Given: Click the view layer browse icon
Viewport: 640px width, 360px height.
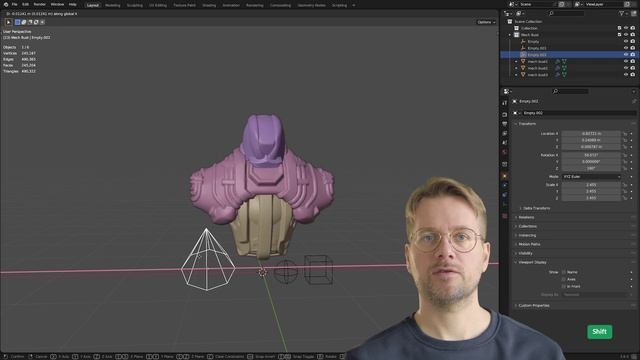Looking at the screenshot, I should pos(578,4).
